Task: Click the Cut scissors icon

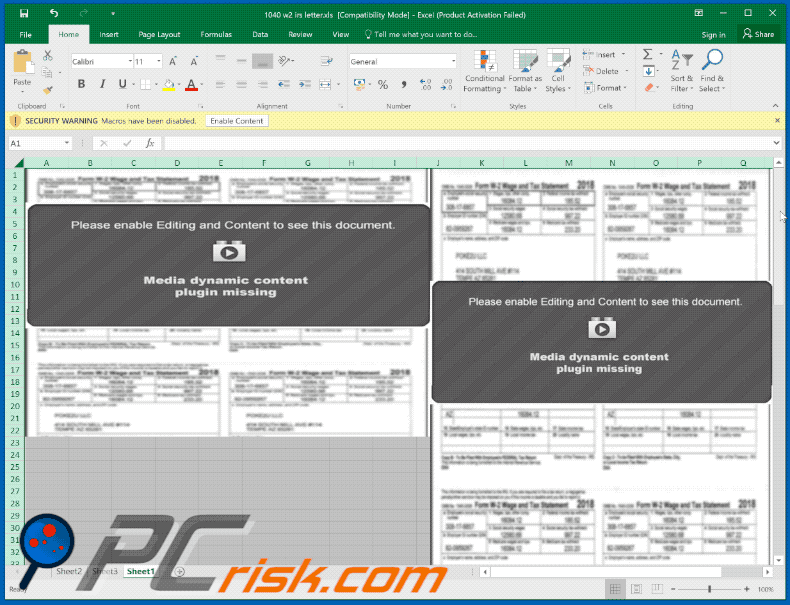Action: [47, 56]
